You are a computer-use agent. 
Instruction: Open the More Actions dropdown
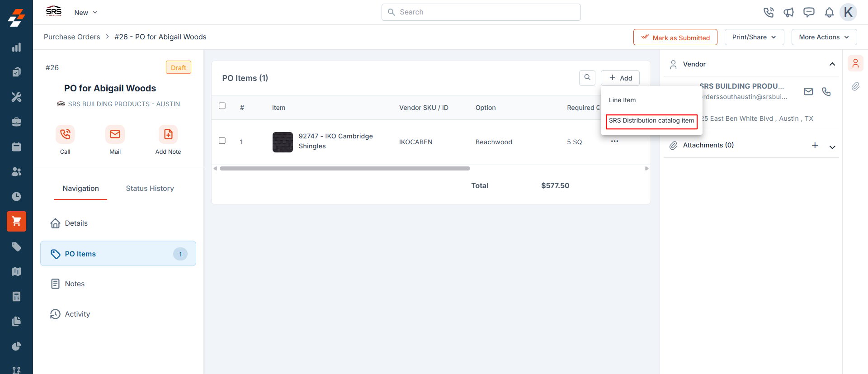coord(824,37)
